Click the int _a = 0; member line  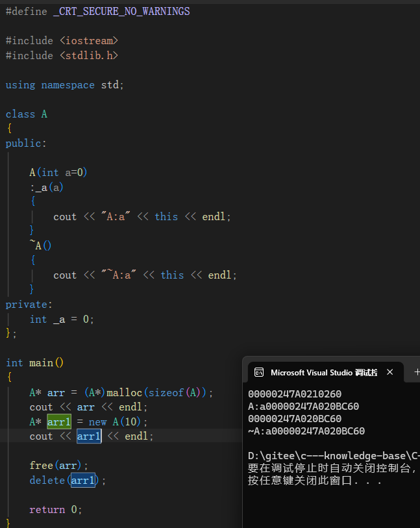[x=62, y=320]
